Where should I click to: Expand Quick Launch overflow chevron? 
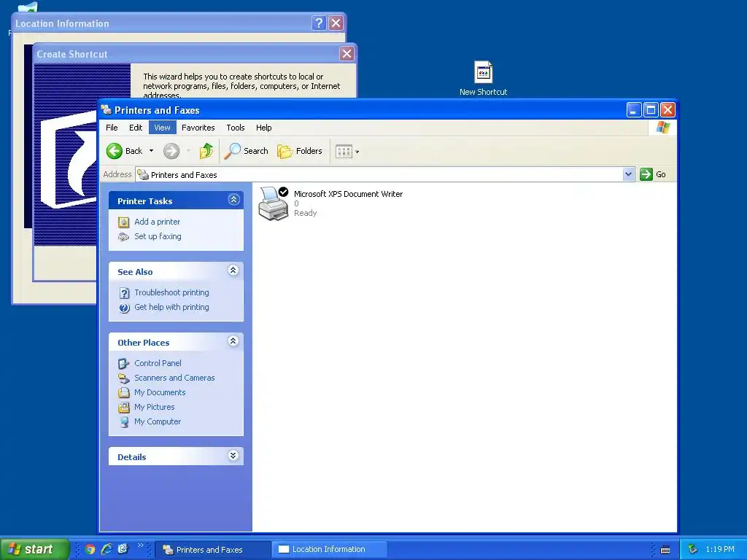click(140, 545)
